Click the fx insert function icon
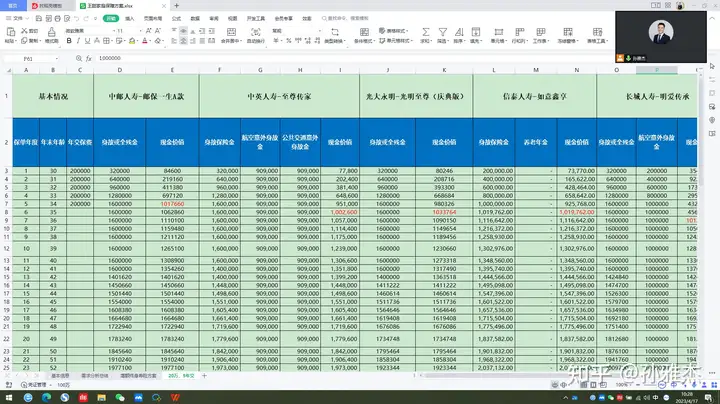Viewport: 720px width, 404px height. (89, 59)
